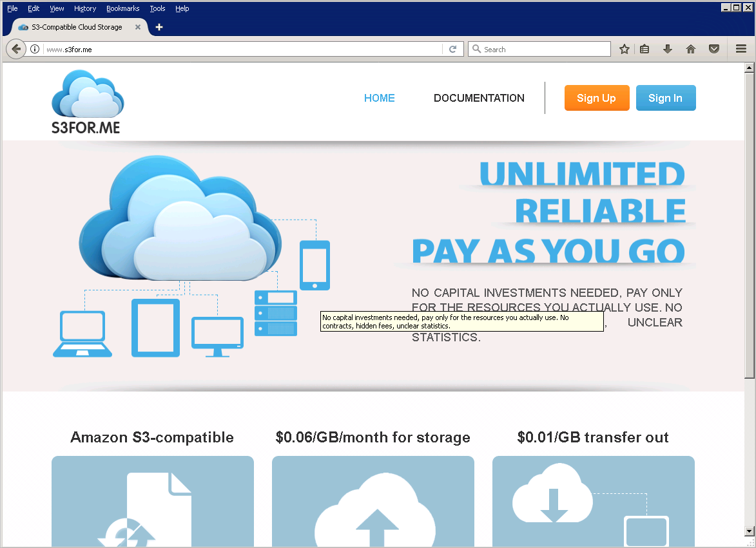The height and width of the screenshot is (548, 756).
Task: Click the 'Amazon S3-compatible' heading
Action: [x=152, y=437]
